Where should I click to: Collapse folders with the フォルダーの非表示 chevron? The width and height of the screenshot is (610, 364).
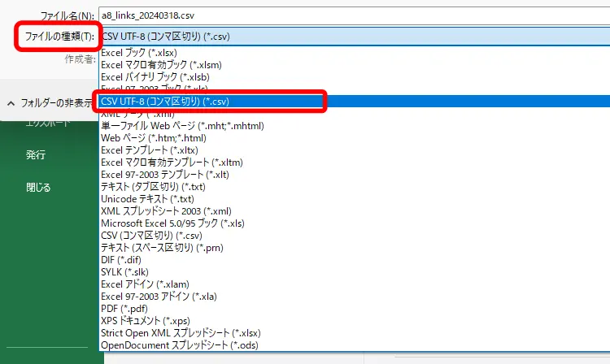pos(11,103)
